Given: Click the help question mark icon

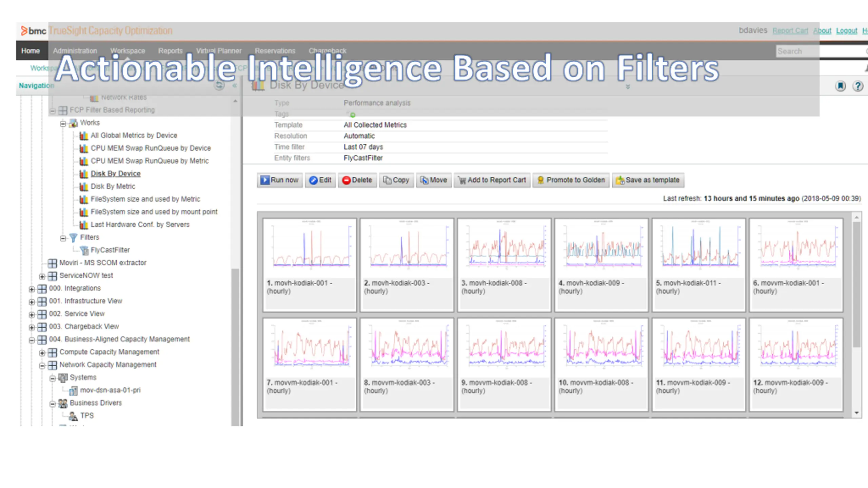Looking at the screenshot, I should [x=858, y=86].
